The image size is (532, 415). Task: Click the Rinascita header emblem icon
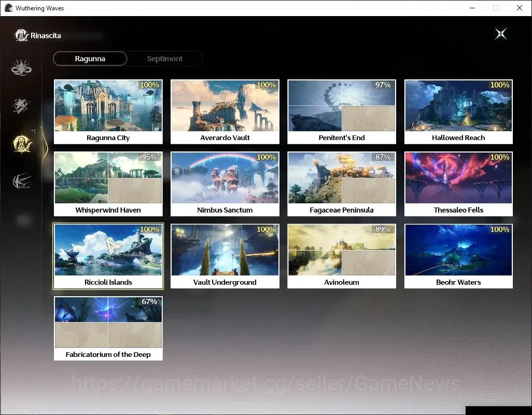(x=21, y=35)
